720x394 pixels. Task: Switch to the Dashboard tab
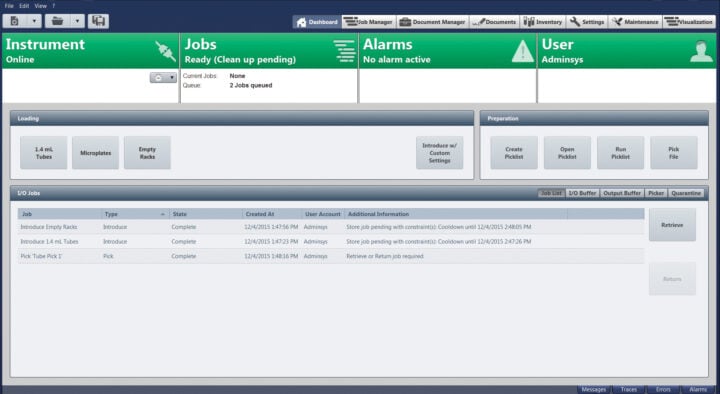(x=317, y=22)
